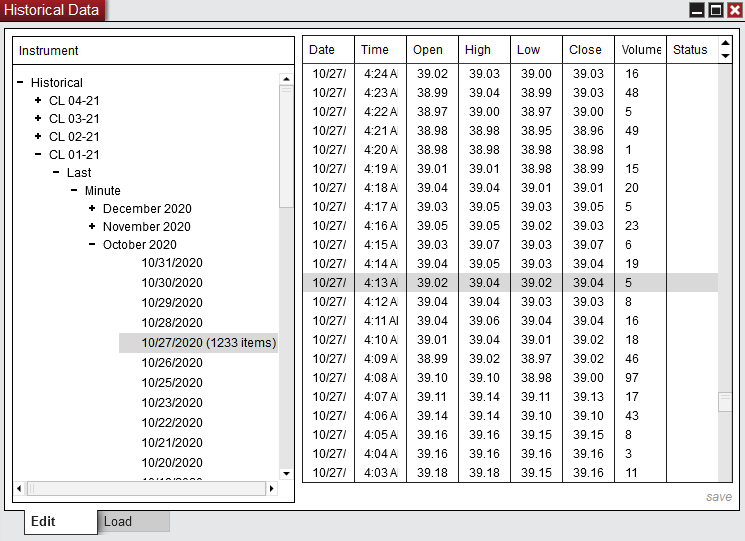Click Close value 39.13 in 4:07 row

point(588,397)
